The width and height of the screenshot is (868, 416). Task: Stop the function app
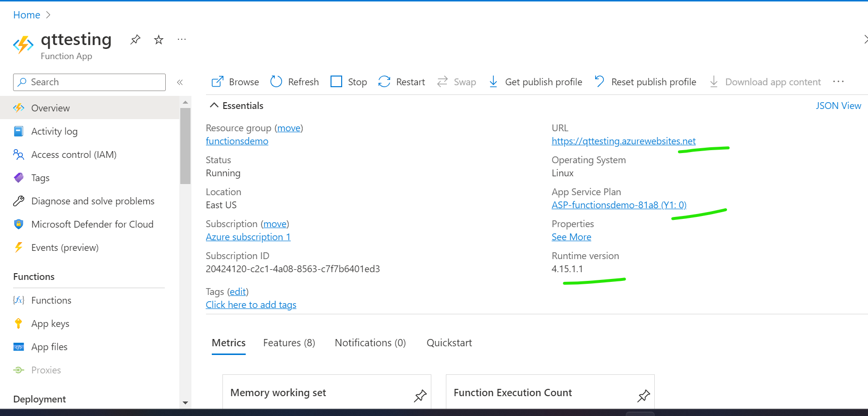point(348,82)
